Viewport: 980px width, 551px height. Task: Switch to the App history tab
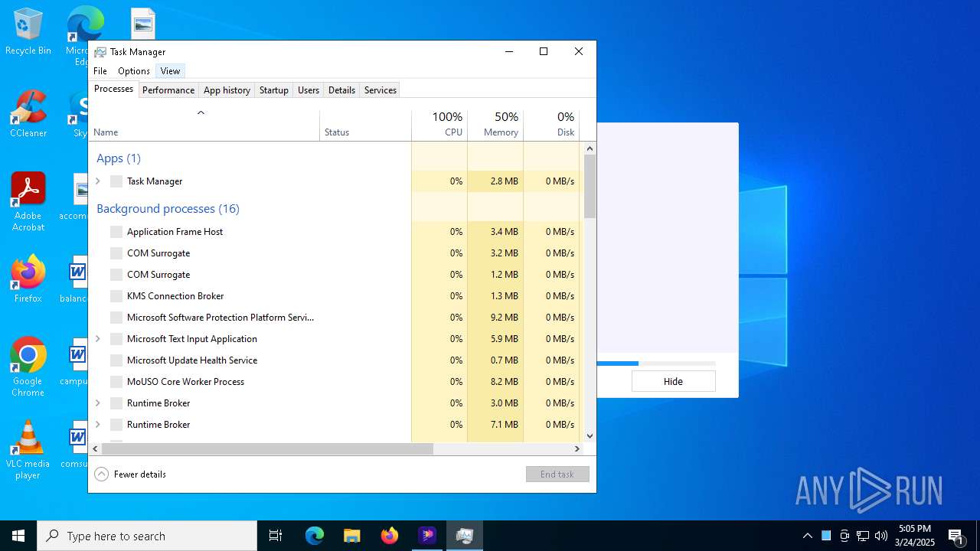pyautogui.click(x=227, y=90)
